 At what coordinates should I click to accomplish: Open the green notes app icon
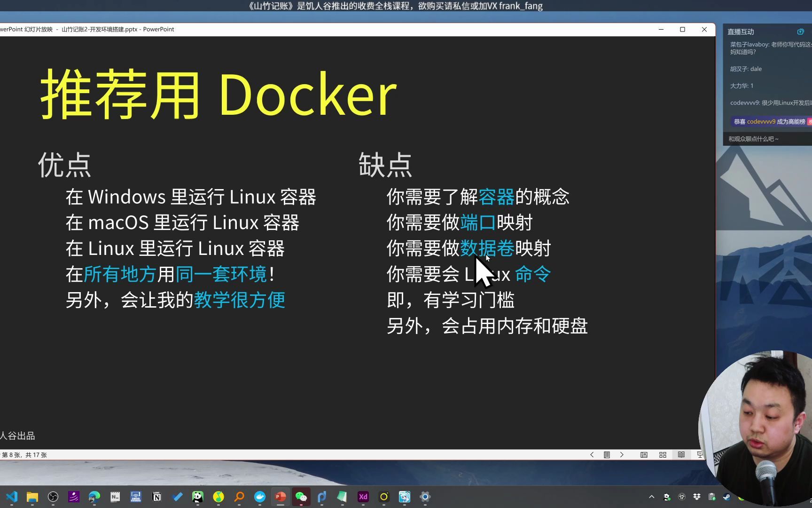[x=342, y=497]
